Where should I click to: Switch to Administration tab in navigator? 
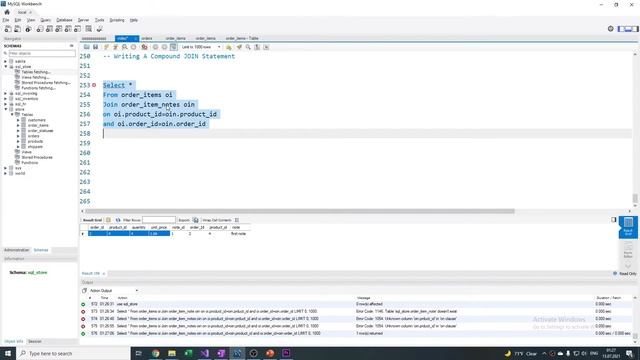click(x=16, y=250)
